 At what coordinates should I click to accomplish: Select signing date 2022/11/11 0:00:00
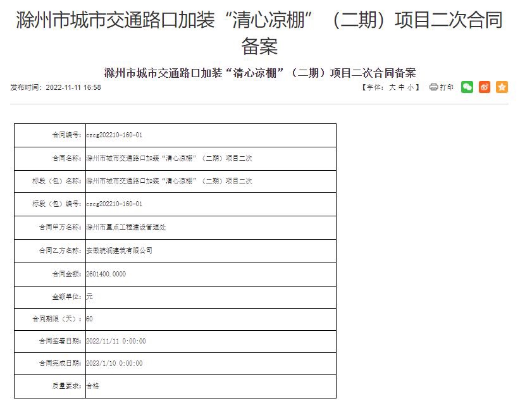tap(116, 341)
